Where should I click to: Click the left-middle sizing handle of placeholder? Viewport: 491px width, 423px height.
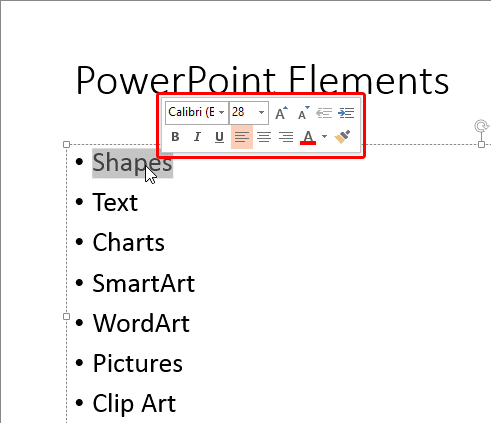pyautogui.click(x=66, y=316)
